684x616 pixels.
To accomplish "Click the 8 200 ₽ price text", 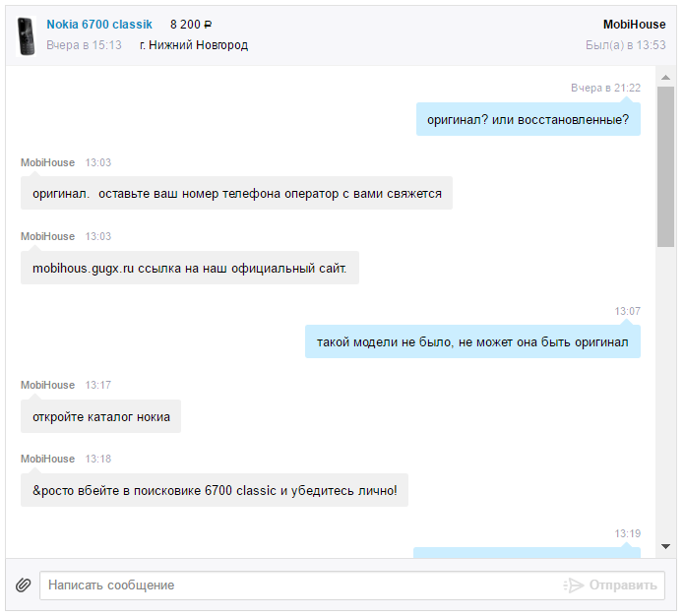I will [x=191, y=25].
